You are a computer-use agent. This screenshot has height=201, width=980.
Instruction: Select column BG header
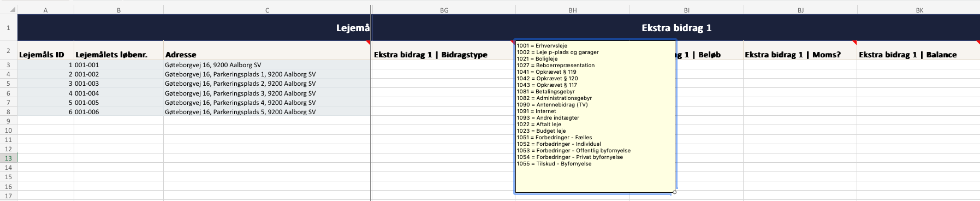click(x=444, y=10)
